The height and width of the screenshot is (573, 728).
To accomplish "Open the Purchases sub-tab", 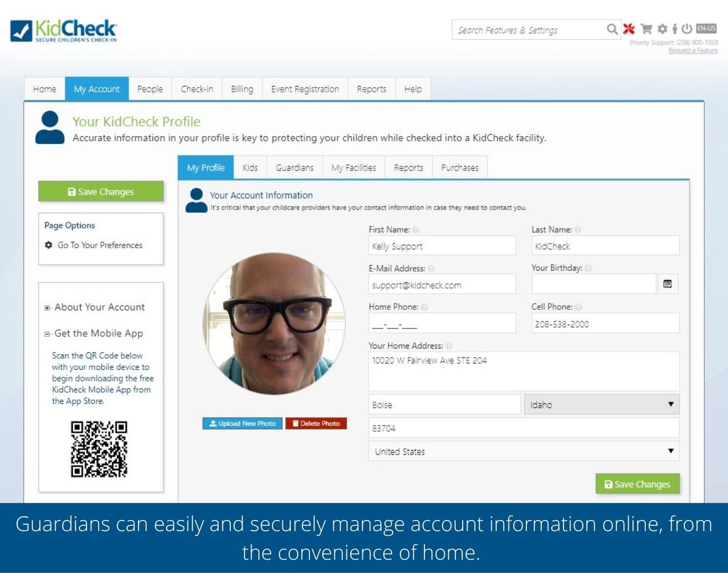I will tap(460, 168).
